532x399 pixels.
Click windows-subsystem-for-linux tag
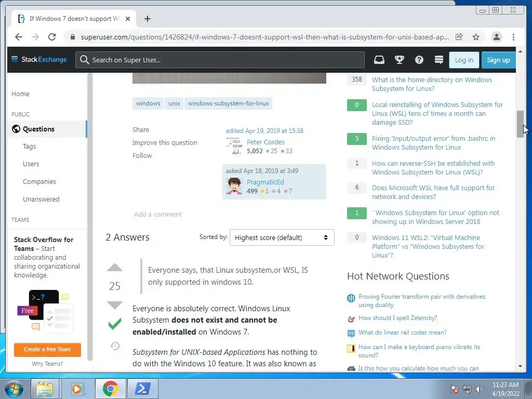pos(229,103)
